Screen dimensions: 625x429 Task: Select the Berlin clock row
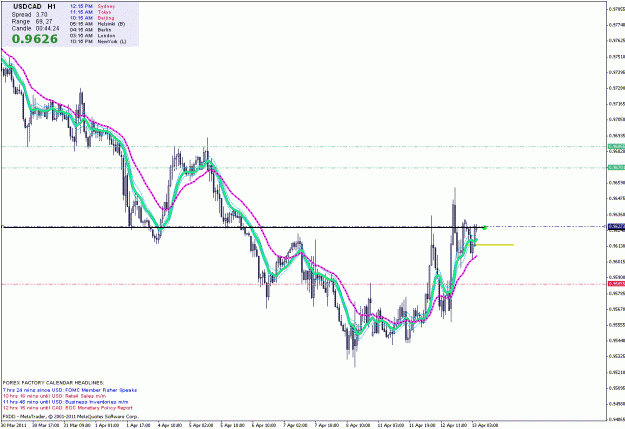point(90,30)
